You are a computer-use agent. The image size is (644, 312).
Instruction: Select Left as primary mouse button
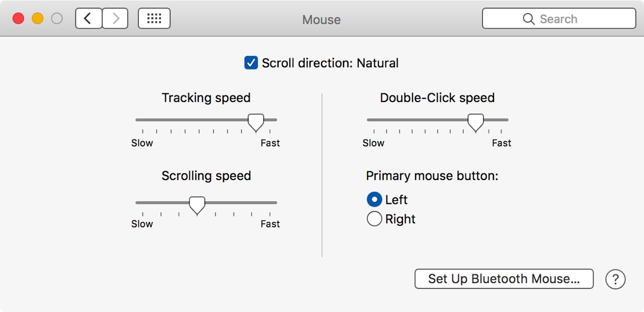[x=374, y=200]
